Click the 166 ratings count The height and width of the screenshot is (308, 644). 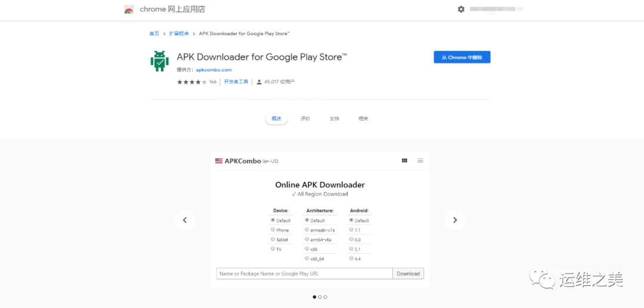(212, 82)
